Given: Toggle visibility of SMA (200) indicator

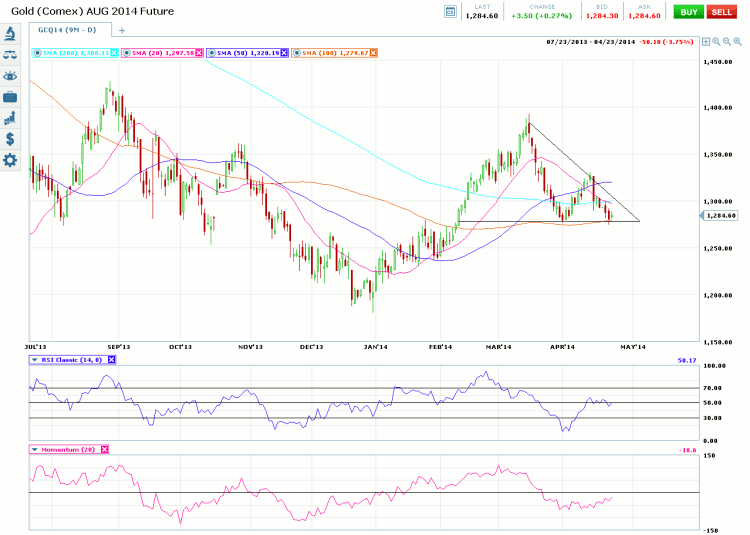Looking at the screenshot, I should point(37,53).
